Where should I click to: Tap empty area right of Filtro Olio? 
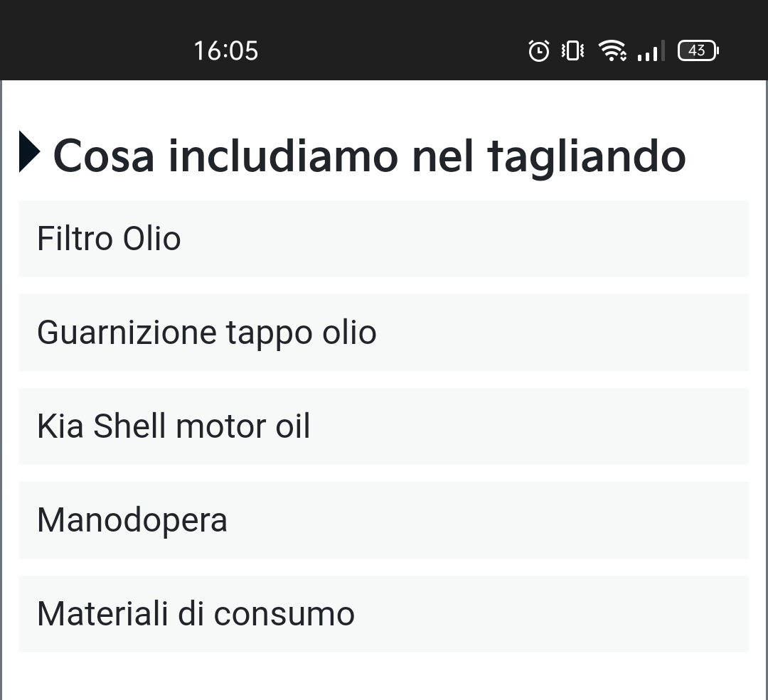465,239
